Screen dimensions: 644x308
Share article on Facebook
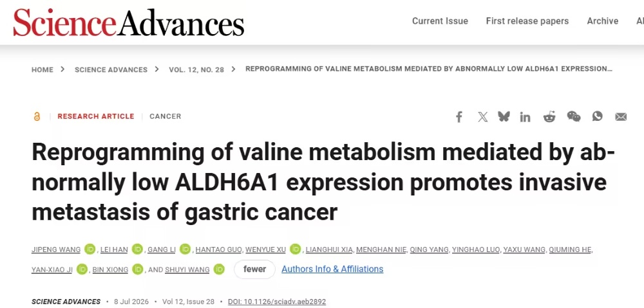(459, 117)
